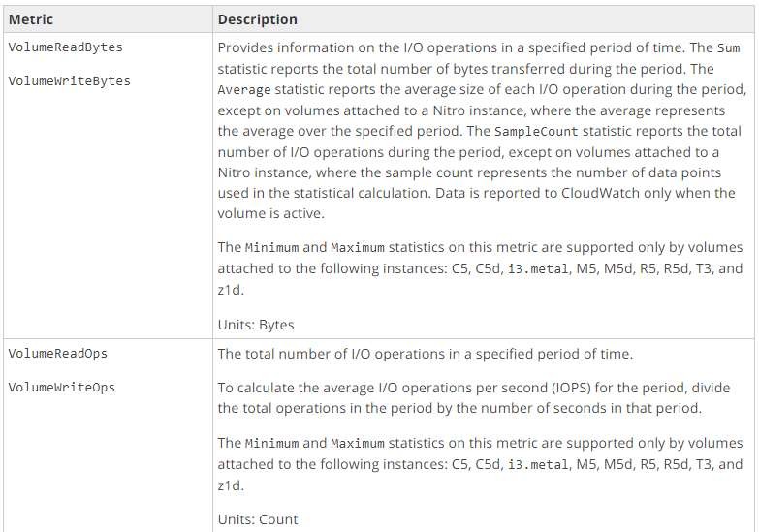The width and height of the screenshot is (759, 532).
Task: Click Minimum in the VolumeReadBytes description
Action: [271, 248]
